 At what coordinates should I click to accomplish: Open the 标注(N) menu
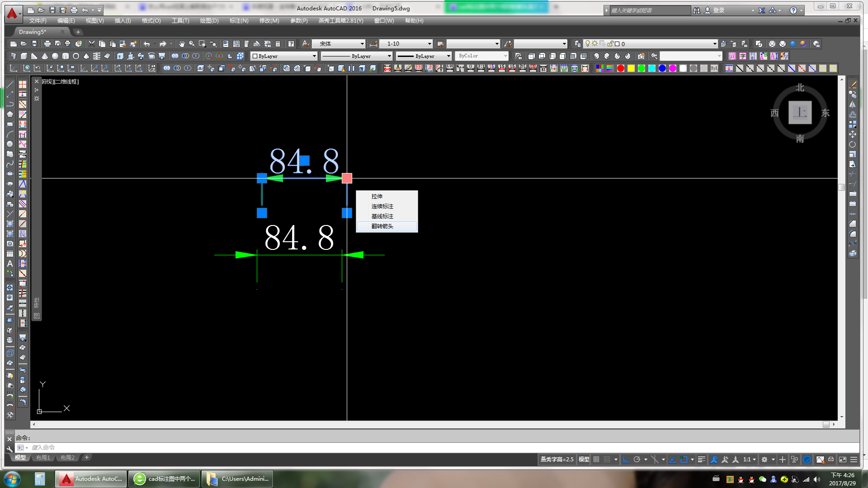pyautogui.click(x=239, y=21)
